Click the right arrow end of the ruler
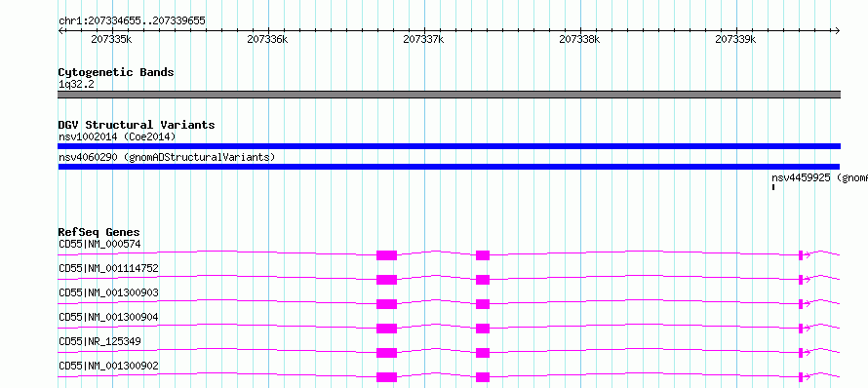This screenshot has width=868, height=388. (837, 30)
